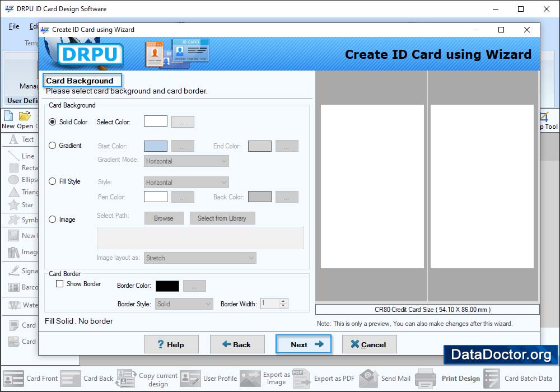Click the Next button
Image resolution: width=560 pixels, height=392 pixels.
[303, 344]
